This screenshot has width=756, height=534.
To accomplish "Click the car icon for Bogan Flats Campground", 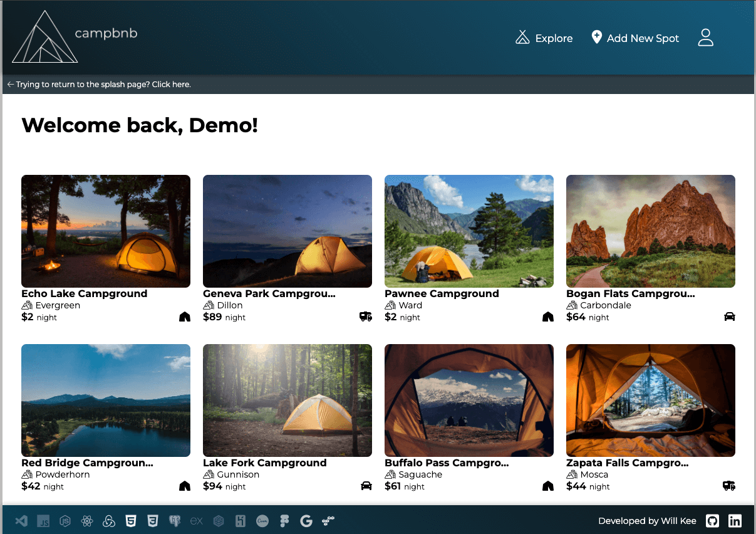I will coord(729,317).
